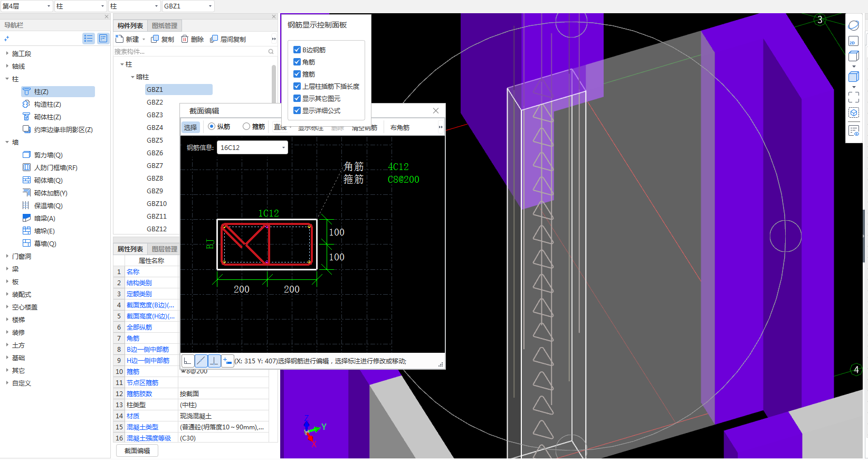Click the 柱类型 (中柱) value cell
Image resolution: width=868 pixels, height=460 pixels.
[x=224, y=405]
